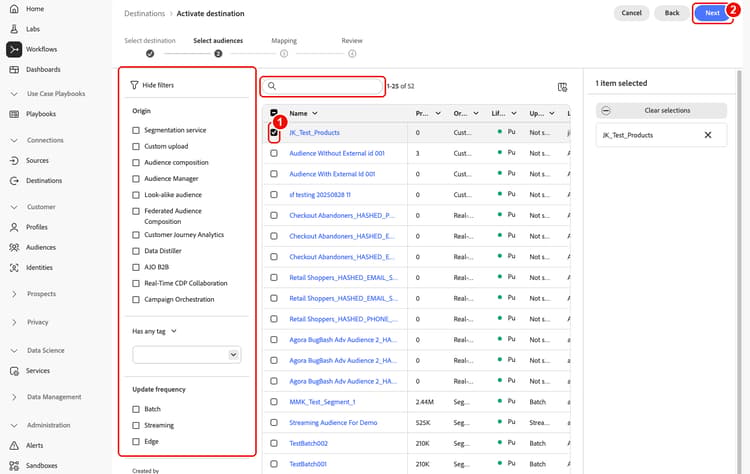750x474 pixels.
Task: Click the search magnifier icon
Action: click(x=272, y=86)
